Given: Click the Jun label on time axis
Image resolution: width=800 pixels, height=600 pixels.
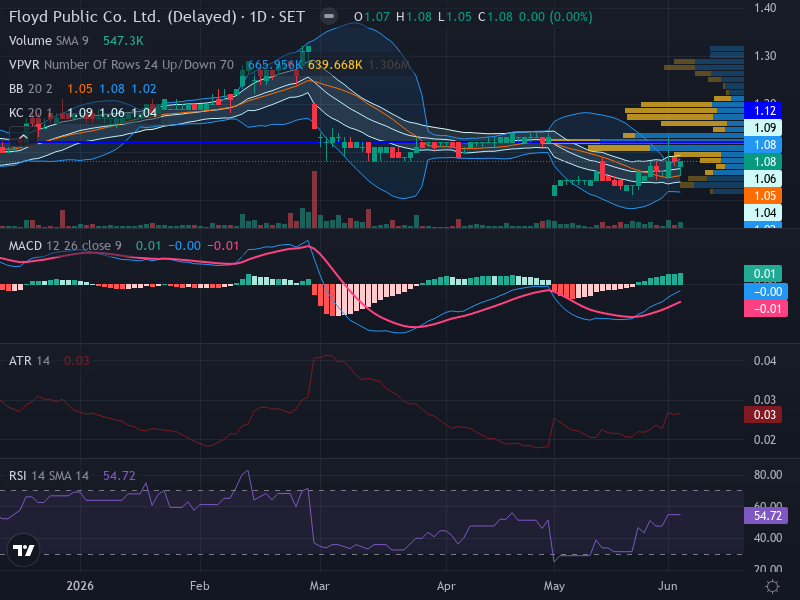Looking at the screenshot, I should [x=668, y=586].
